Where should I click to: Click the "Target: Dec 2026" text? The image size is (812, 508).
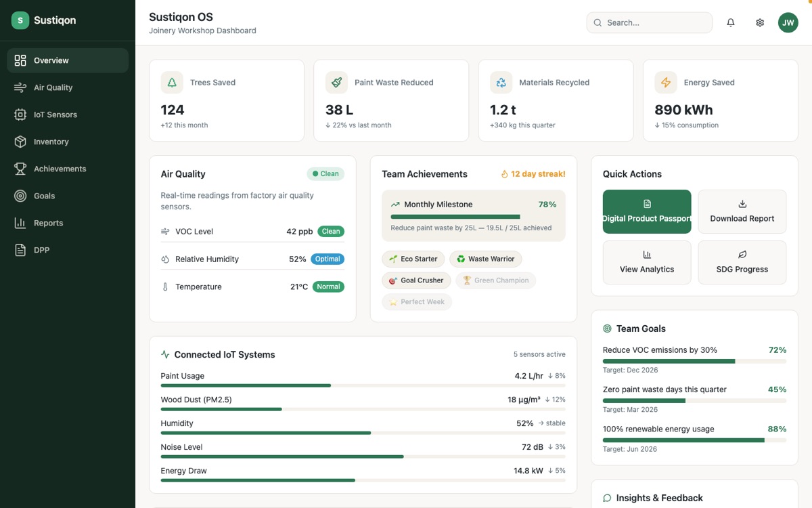[x=631, y=371]
